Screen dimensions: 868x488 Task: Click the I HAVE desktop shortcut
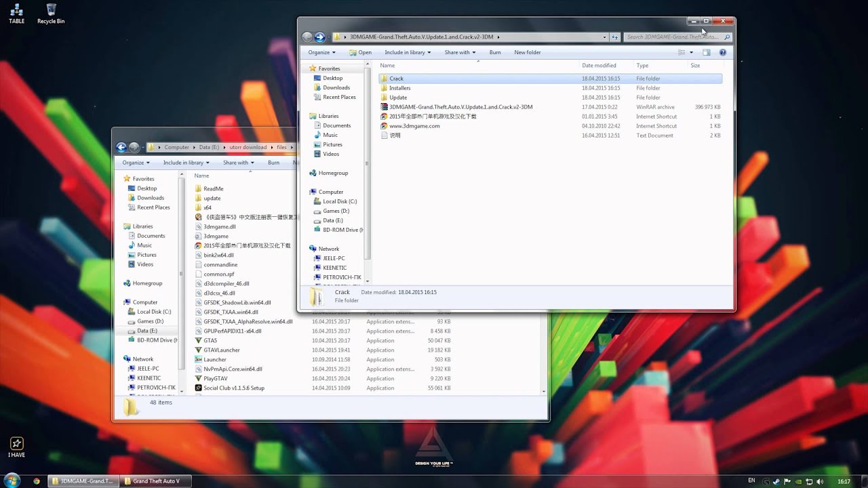16,447
